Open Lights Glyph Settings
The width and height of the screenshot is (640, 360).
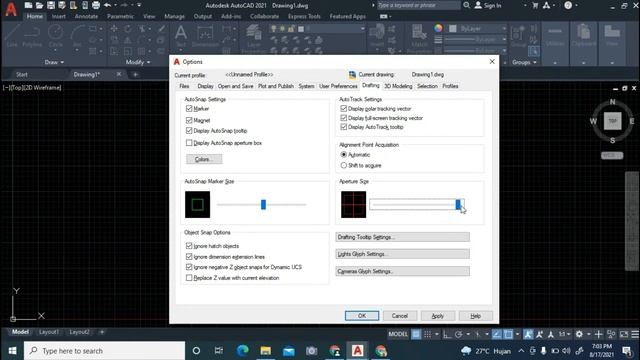coord(402,254)
